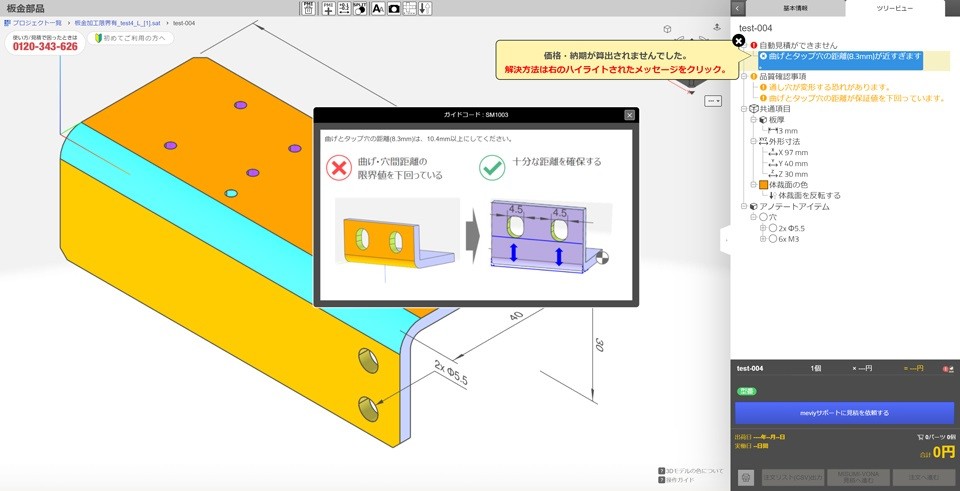The height and width of the screenshot is (491, 960).
Task: Select the X 97 mm dimension row
Action: point(788,152)
